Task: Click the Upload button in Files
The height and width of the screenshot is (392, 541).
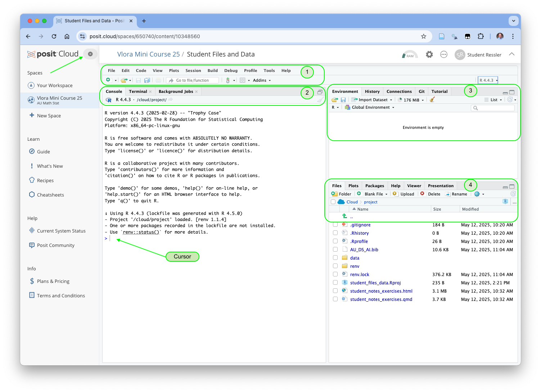Action: (x=404, y=194)
